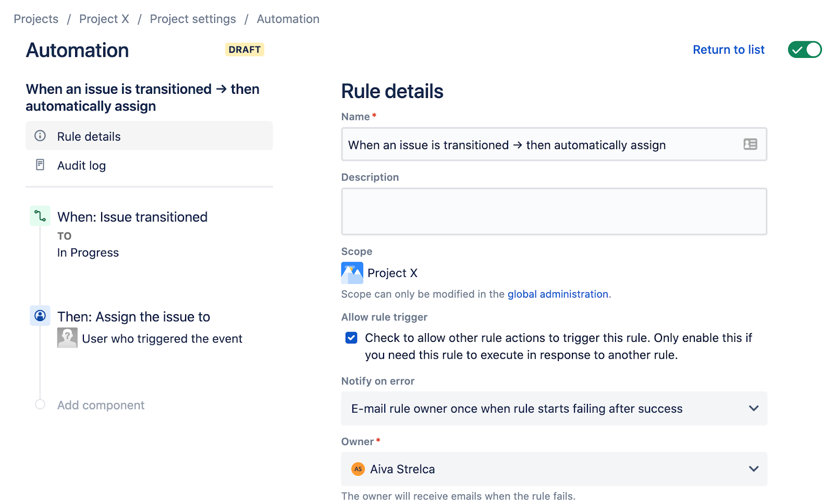Screen dimensions: 834x504
Task: Open the Audit log menu item
Action: tap(81, 165)
